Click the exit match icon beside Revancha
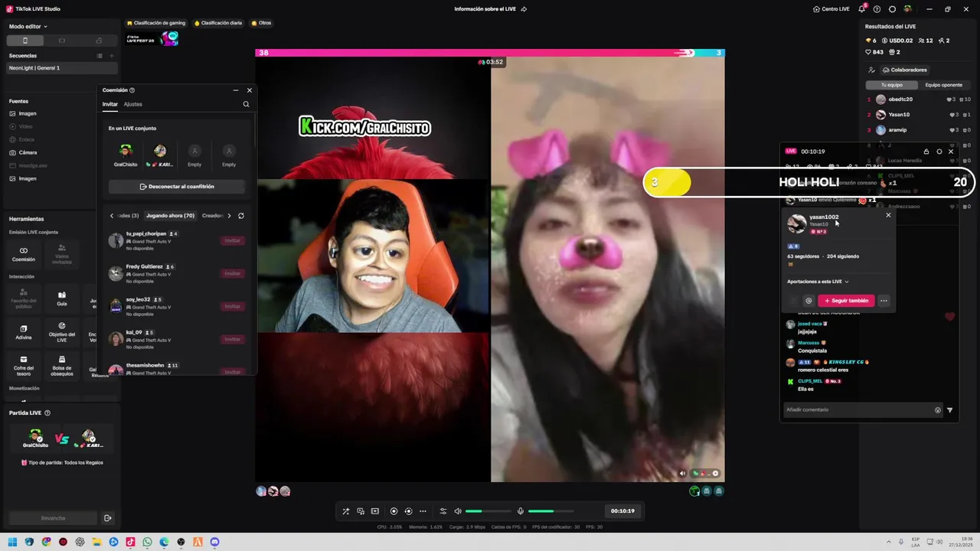This screenshot has height=551, width=980. tap(107, 518)
